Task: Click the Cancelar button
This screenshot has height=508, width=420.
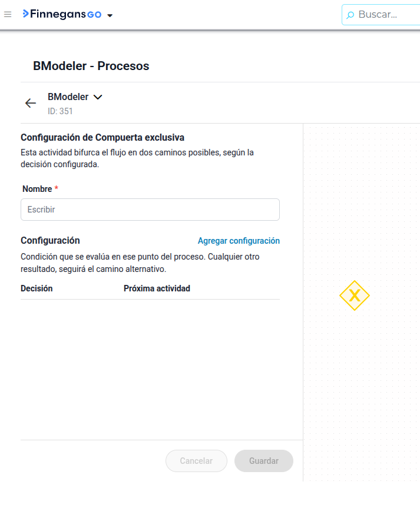Action: [196, 461]
